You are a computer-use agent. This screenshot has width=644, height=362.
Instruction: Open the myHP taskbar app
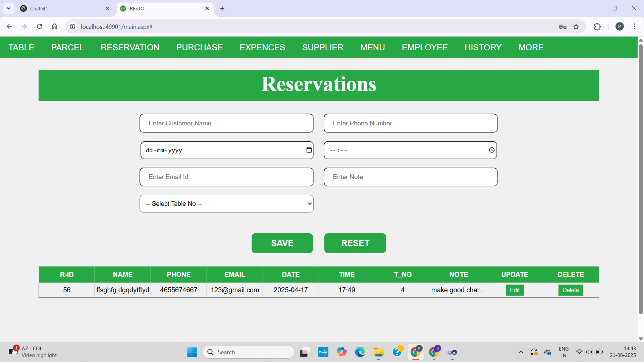click(323, 352)
